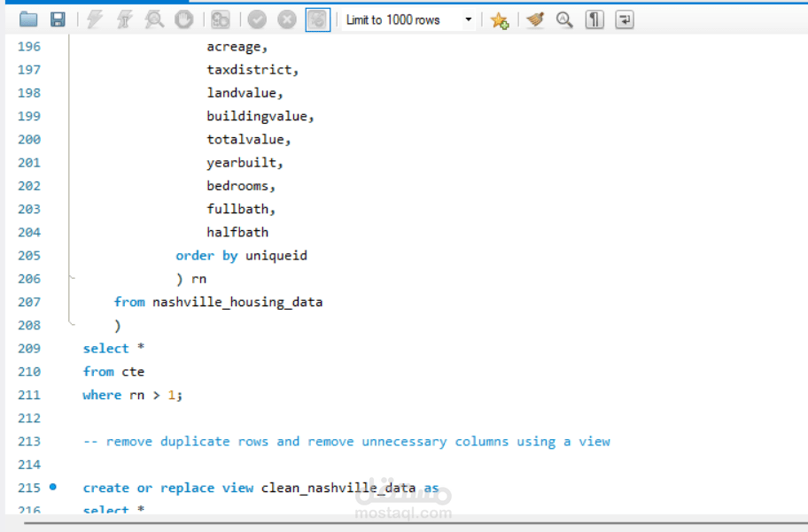The height and width of the screenshot is (532, 808).
Task: Beautify query with broom icon
Action: [535, 20]
